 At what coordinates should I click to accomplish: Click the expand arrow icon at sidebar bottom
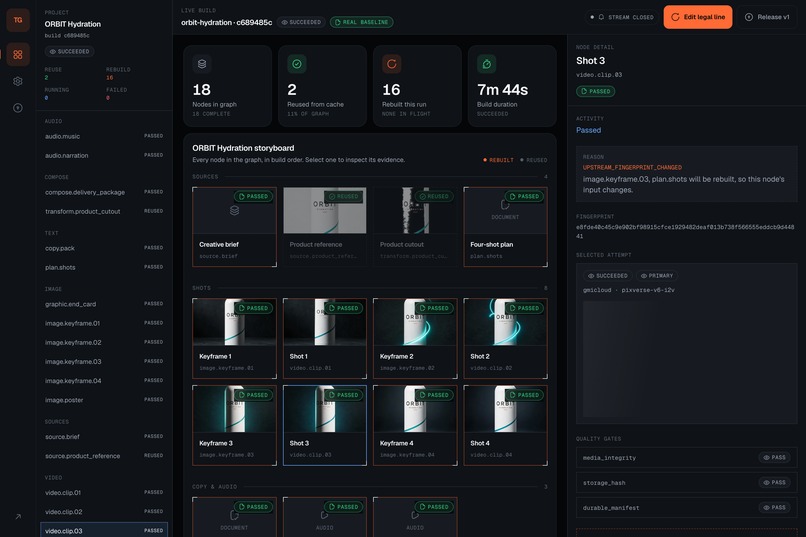point(18,516)
